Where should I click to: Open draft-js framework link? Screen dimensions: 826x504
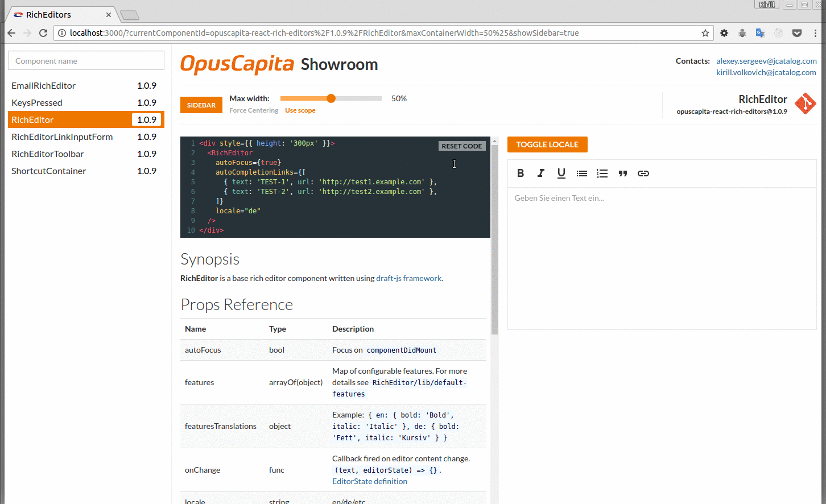[x=408, y=278]
